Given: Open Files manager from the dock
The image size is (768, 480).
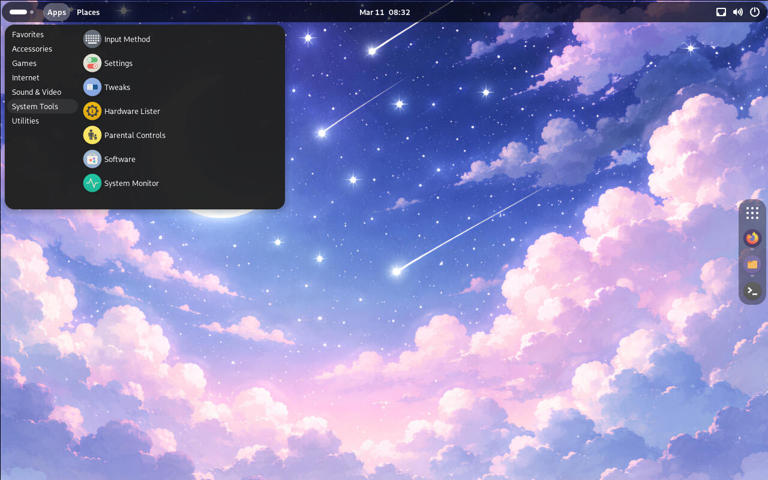Looking at the screenshot, I should [752, 265].
